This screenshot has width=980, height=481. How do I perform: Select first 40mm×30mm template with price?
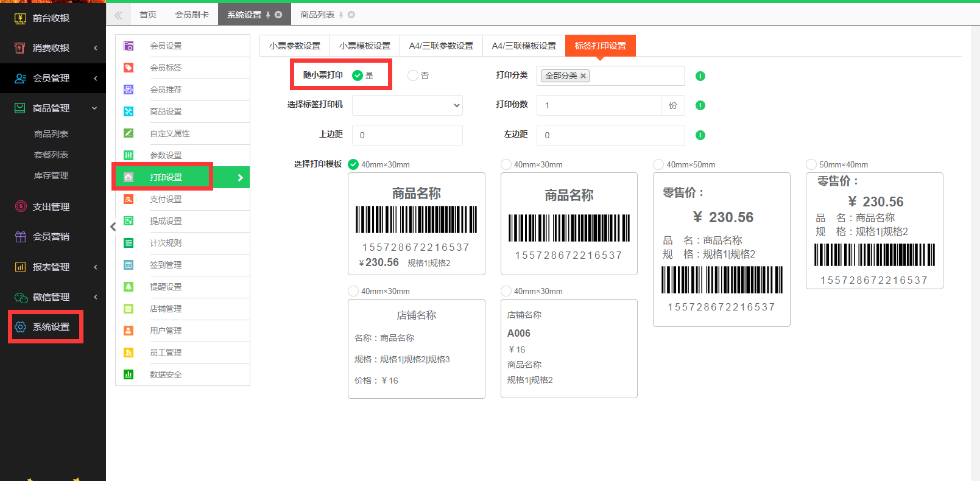tap(353, 164)
